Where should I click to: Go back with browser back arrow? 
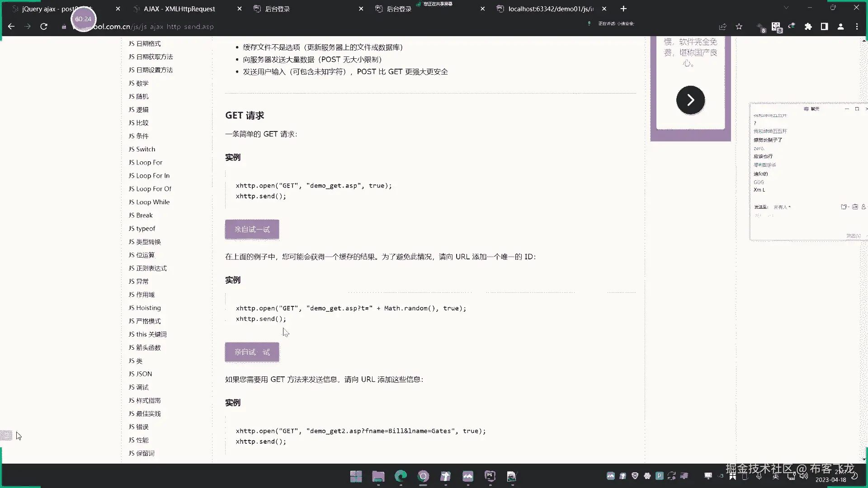pos(11,27)
